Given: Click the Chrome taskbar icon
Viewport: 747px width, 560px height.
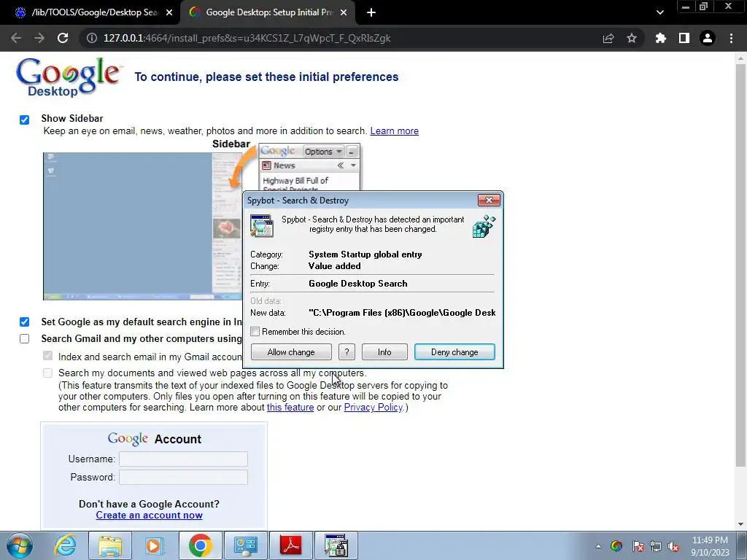Looking at the screenshot, I should 200,545.
